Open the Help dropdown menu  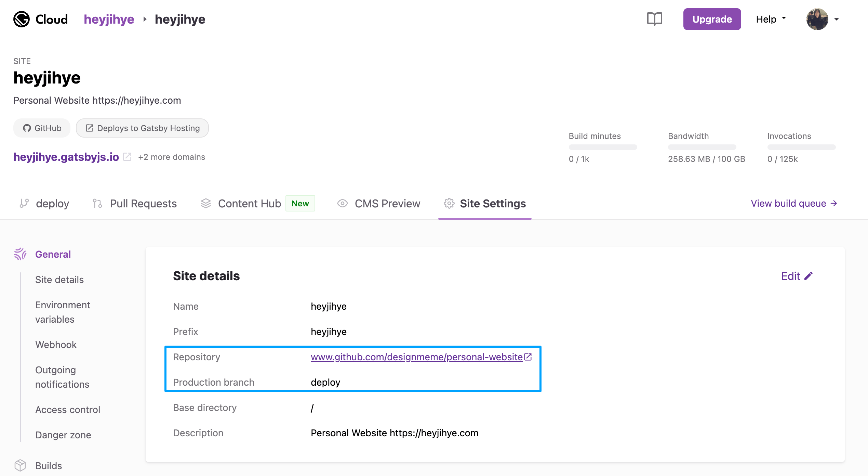point(771,19)
